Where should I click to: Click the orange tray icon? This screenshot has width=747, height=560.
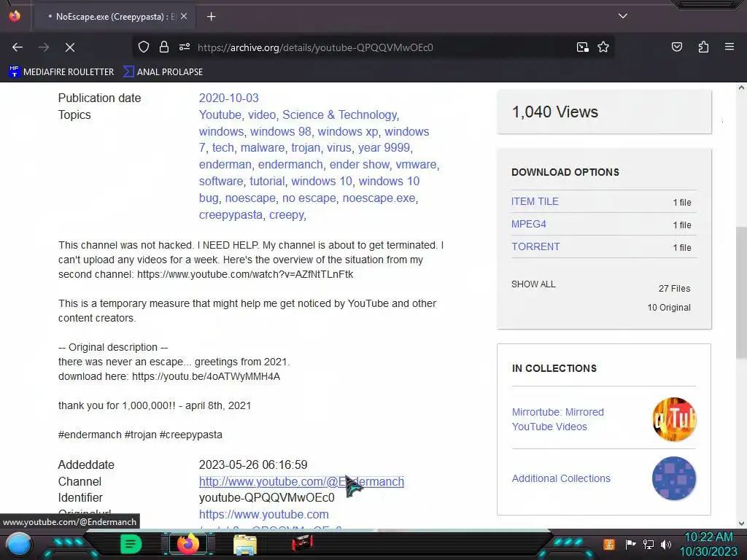[609, 544]
